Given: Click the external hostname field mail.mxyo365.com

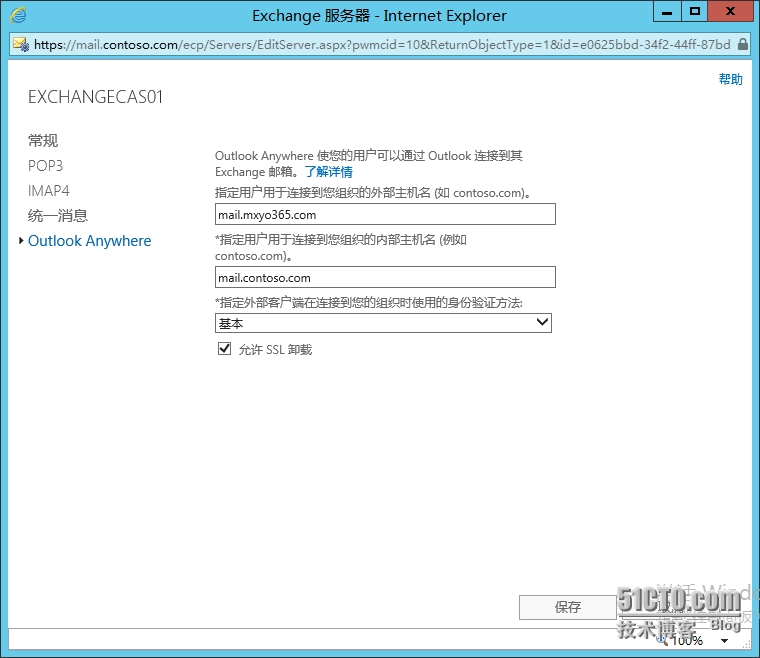Looking at the screenshot, I should [x=385, y=214].
